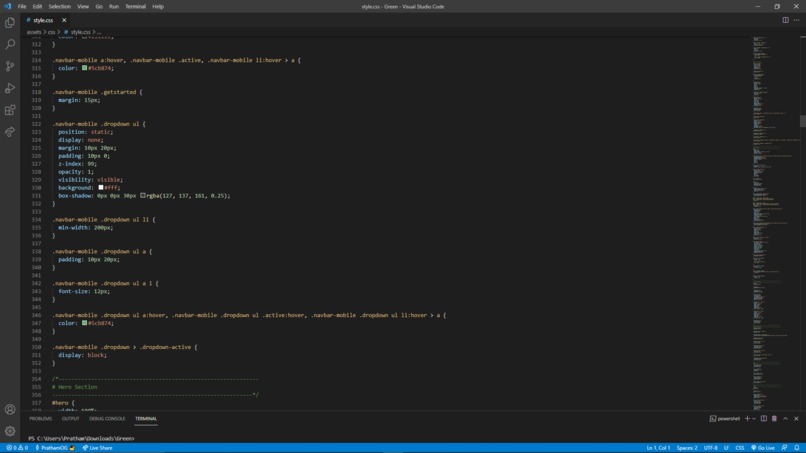Click line number 322 in the gutter

point(36,124)
